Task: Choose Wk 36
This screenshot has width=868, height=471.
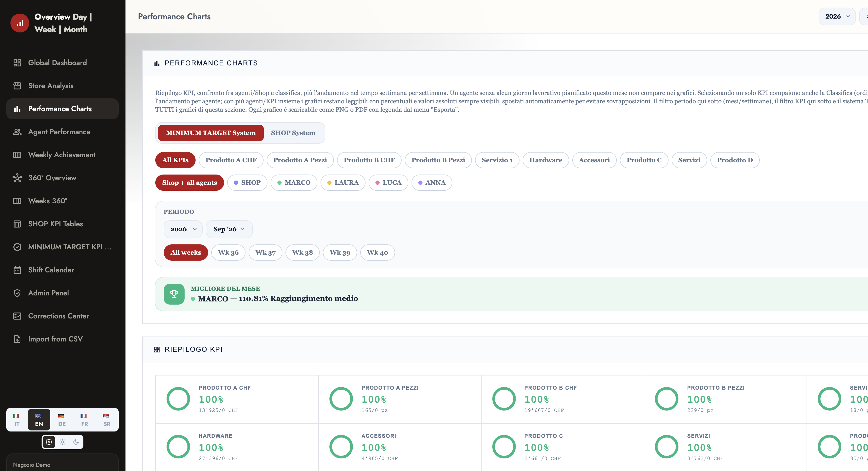Action: point(228,253)
